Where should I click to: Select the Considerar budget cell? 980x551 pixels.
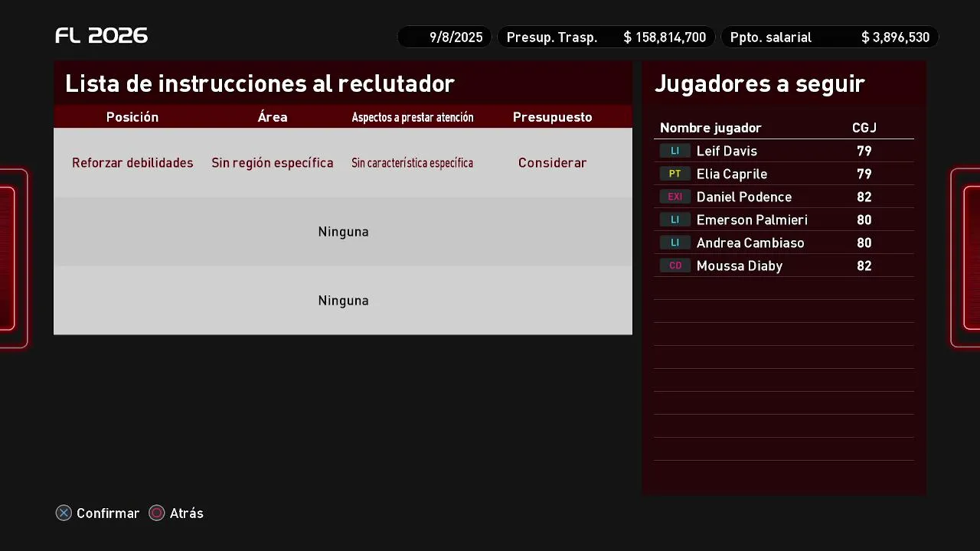pos(553,163)
